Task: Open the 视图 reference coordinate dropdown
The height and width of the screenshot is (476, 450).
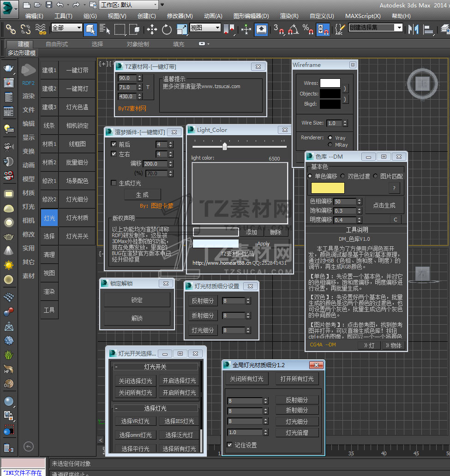Action: point(205,28)
